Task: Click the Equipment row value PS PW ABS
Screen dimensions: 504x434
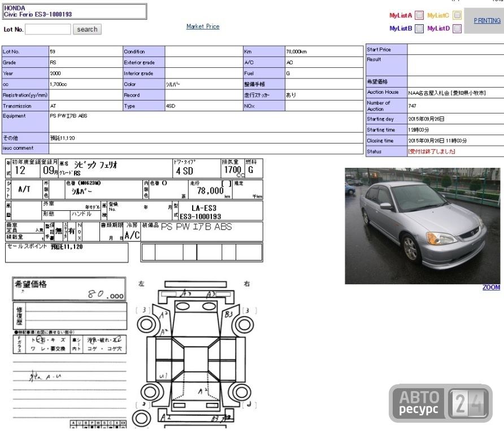Action: [206, 121]
